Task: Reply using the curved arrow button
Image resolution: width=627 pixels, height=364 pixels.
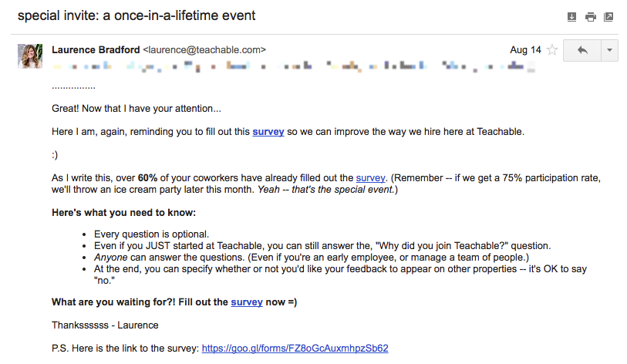Action: 582,50
